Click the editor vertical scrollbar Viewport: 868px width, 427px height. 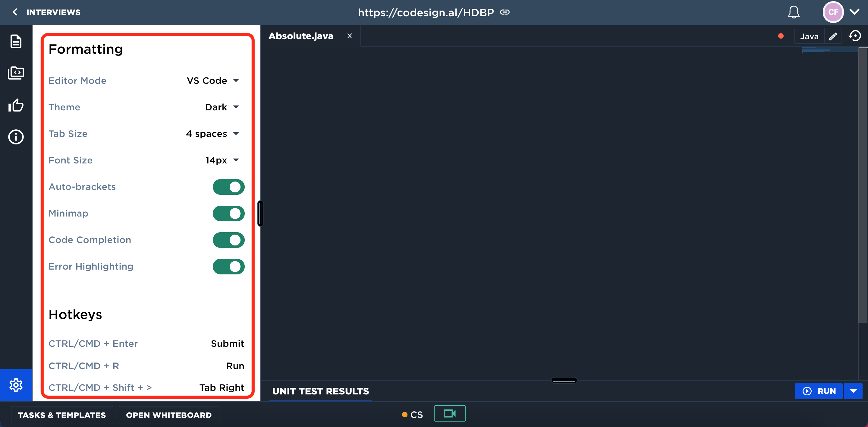point(863,185)
